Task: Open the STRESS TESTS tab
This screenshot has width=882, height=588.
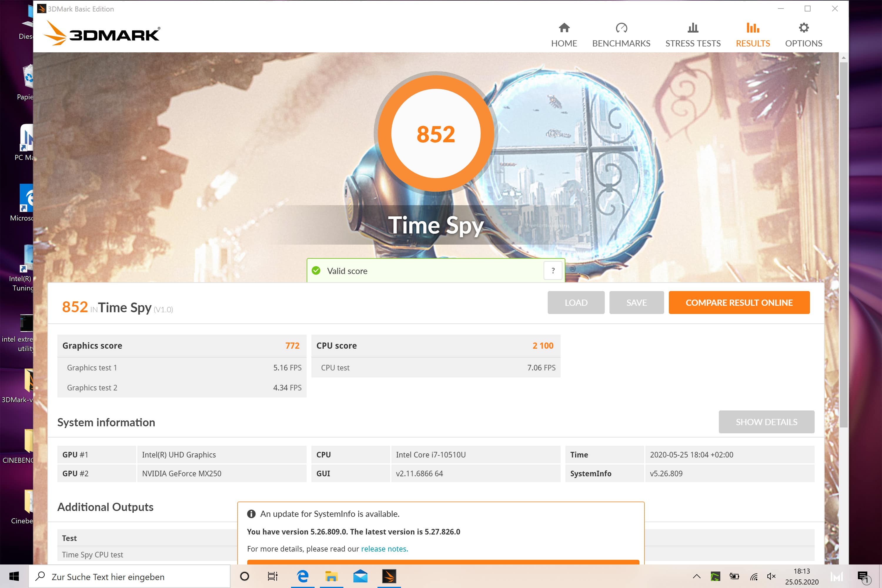Action: [x=693, y=35]
